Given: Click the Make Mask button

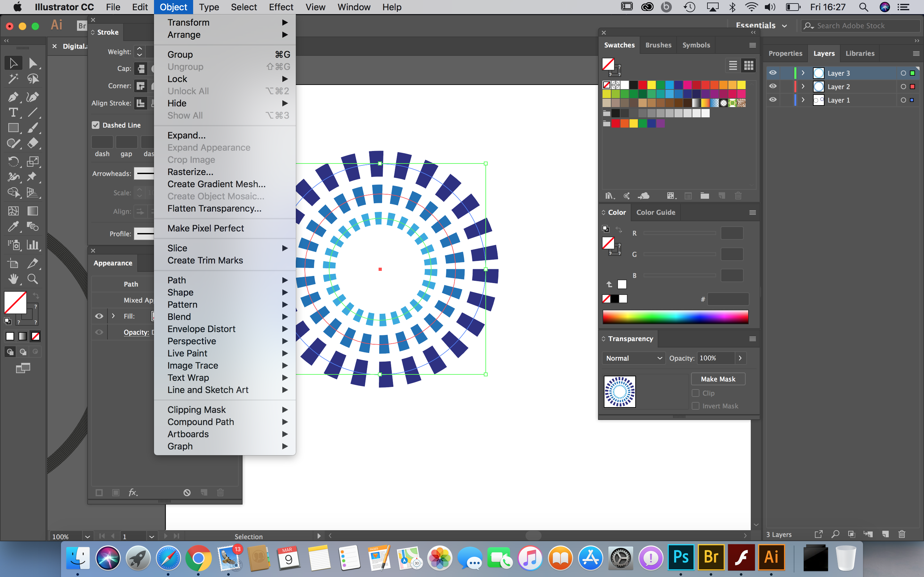Looking at the screenshot, I should (718, 378).
